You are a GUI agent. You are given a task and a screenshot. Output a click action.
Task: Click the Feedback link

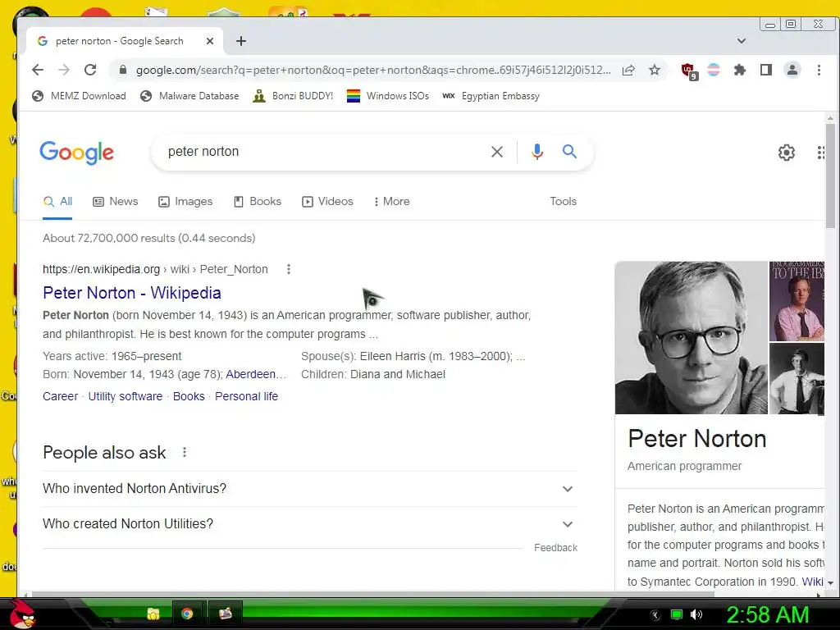tap(555, 547)
